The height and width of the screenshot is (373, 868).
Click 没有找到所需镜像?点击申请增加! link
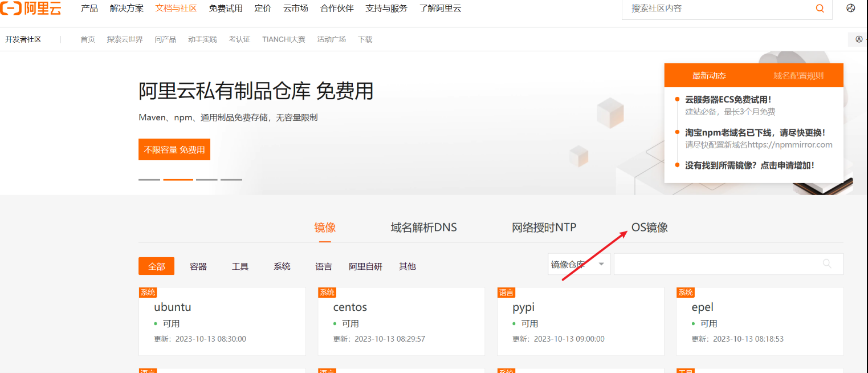(x=750, y=165)
